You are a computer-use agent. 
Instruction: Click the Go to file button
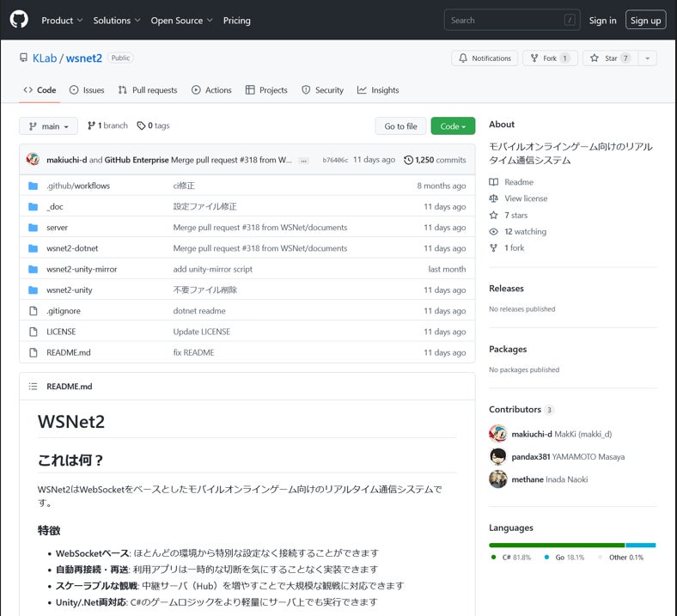(x=400, y=126)
